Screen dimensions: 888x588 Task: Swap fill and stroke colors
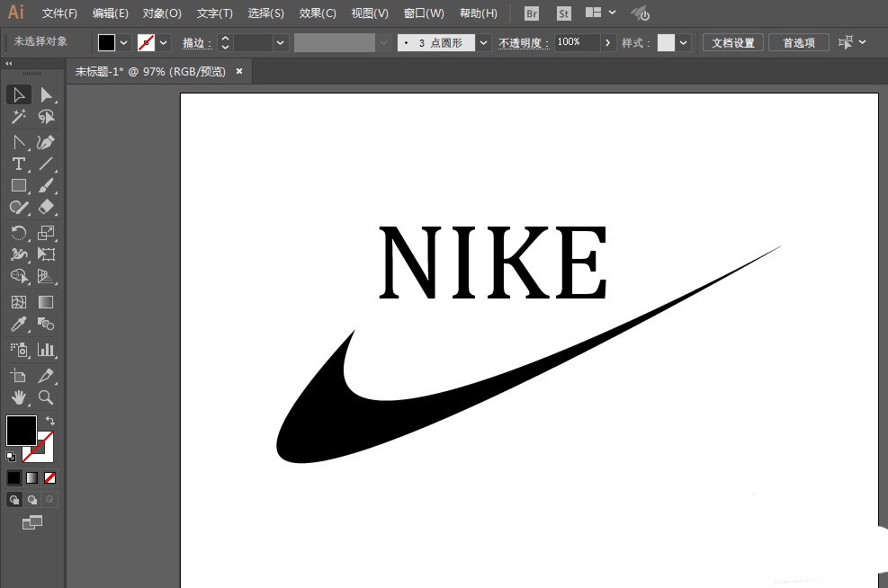50,421
